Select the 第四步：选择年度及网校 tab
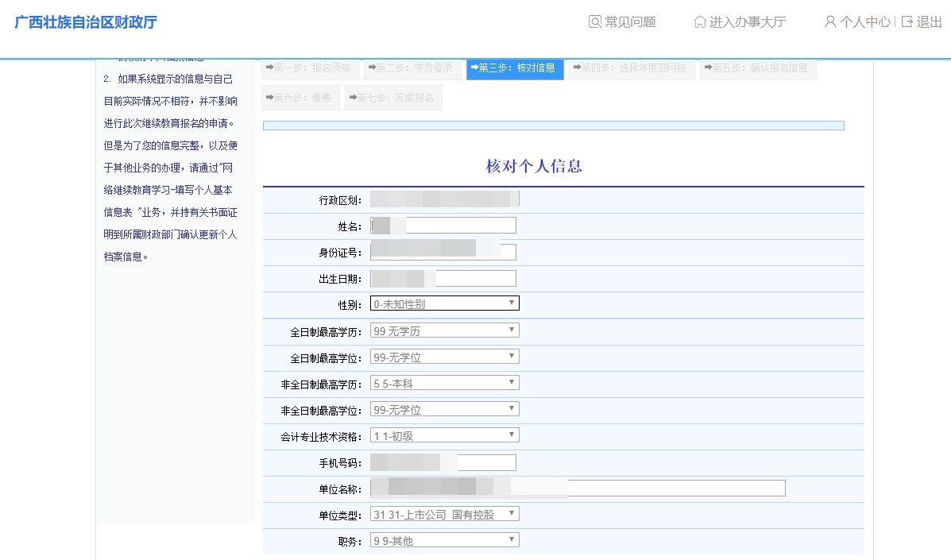The width and height of the screenshot is (951, 560). point(632,69)
